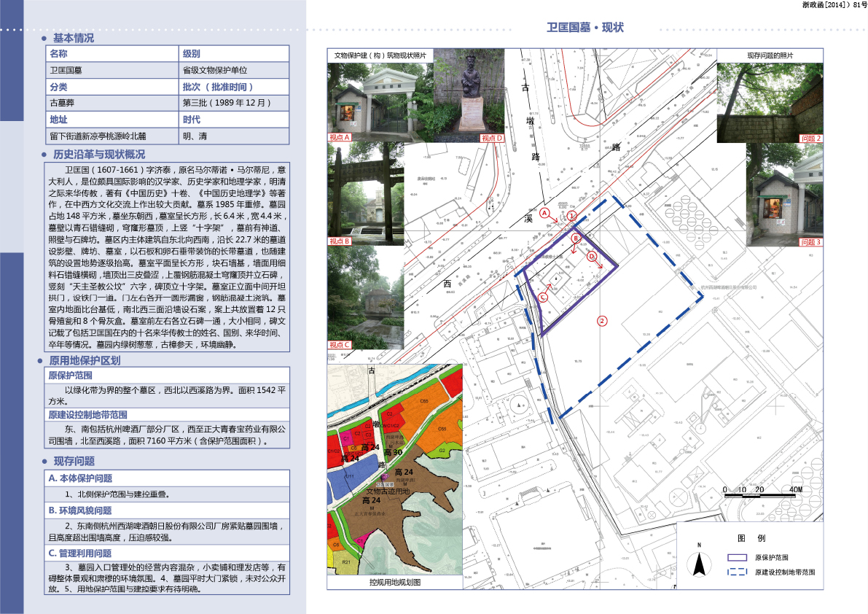Click the solid purple 原保护范围 legend swatch
The height and width of the screenshot is (614, 868).
pos(738,557)
